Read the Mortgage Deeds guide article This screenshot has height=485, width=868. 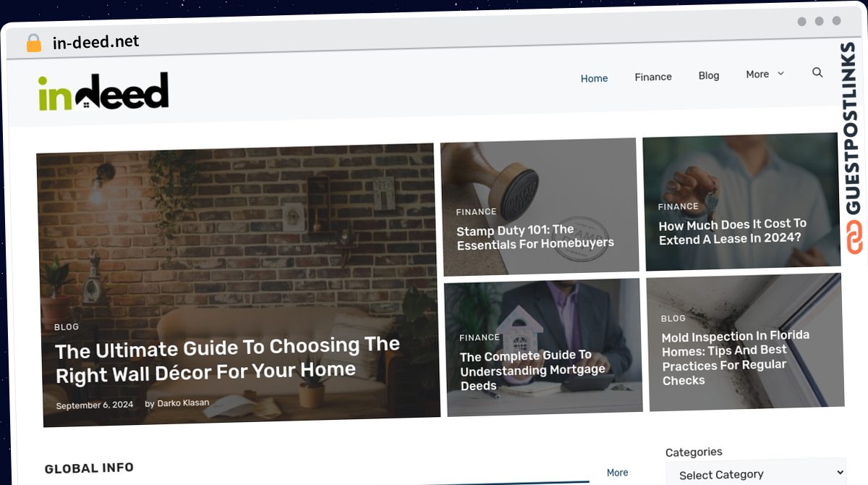(x=532, y=370)
